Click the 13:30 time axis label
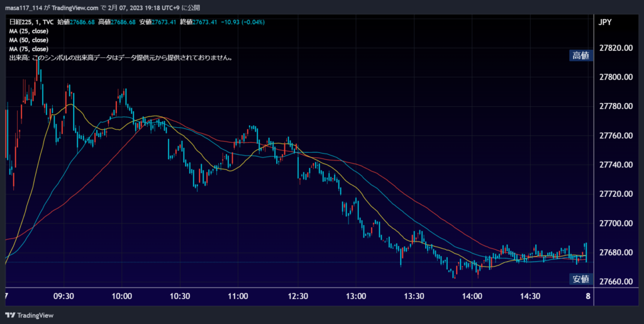Viewport: 644px width, 324px height. tap(414, 296)
